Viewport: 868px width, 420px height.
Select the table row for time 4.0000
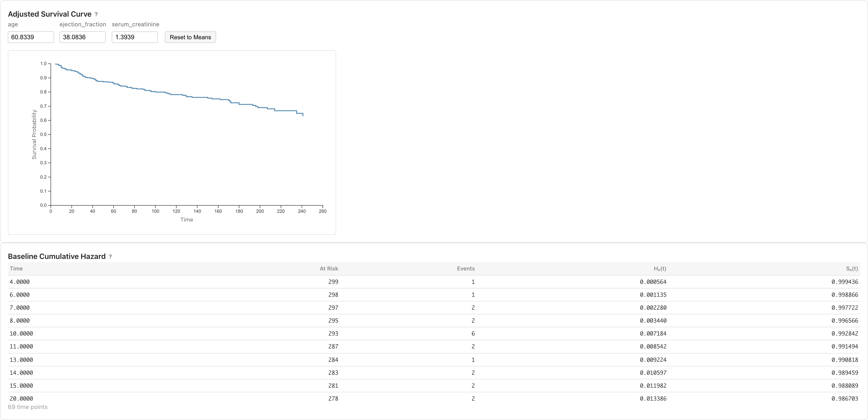pos(434,282)
